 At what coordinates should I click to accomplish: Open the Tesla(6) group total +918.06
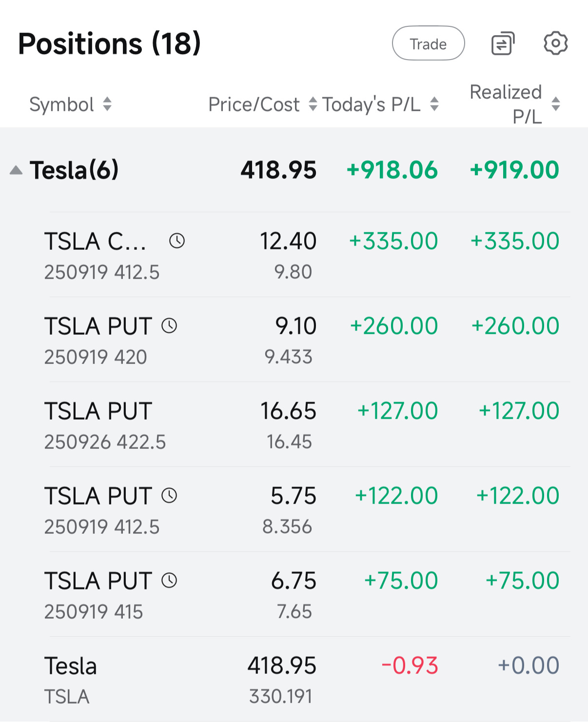pyautogui.click(x=392, y=170)
